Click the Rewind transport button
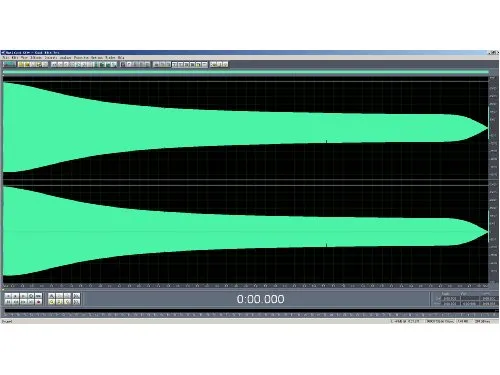The height and width of the screenshot is (375, 500). tap(15, 302)
